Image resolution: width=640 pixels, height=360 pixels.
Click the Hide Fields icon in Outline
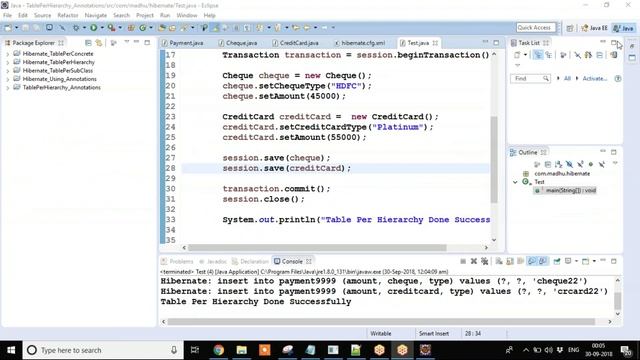pos(569,164)
